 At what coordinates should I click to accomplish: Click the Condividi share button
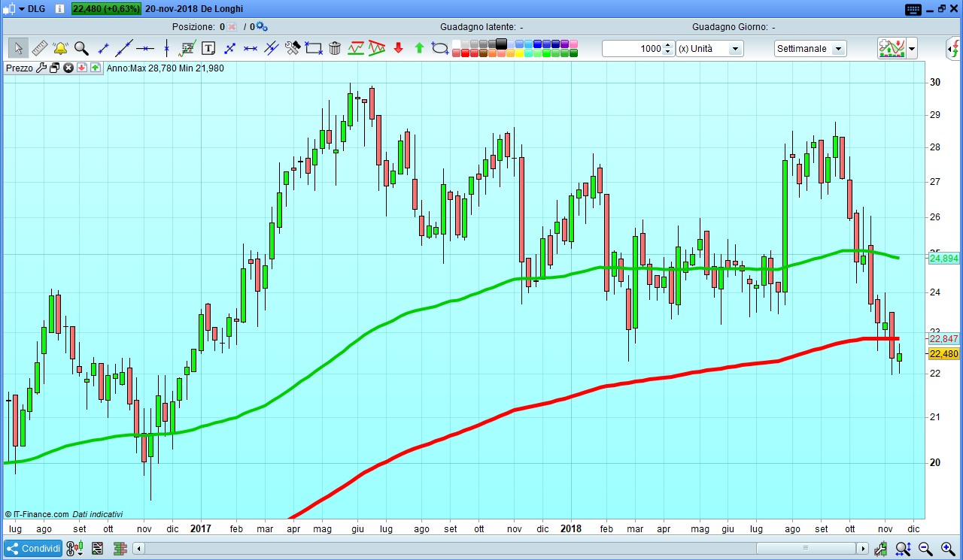coord(33,549)
